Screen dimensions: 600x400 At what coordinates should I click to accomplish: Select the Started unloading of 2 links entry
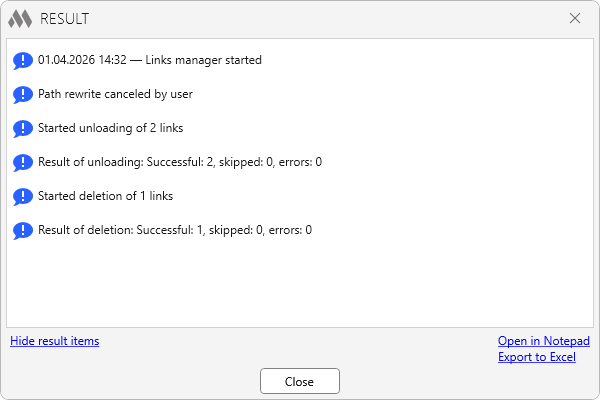[x=110, y=128]
